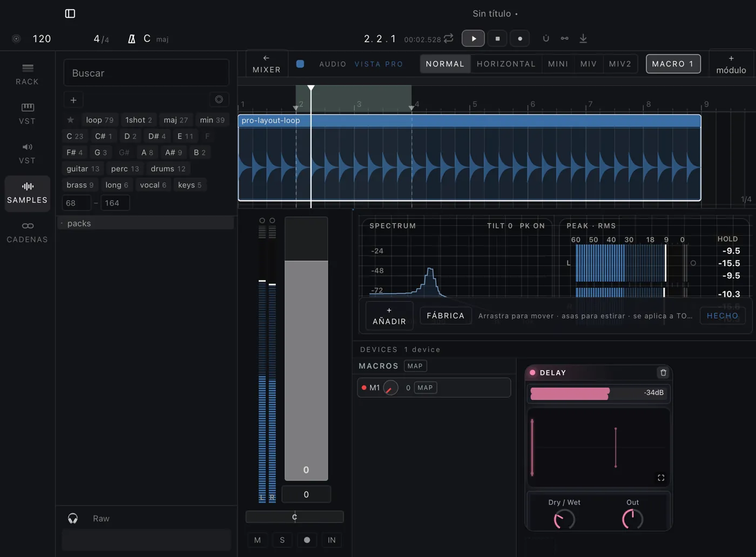756x557 pixels.
Task: Turn the Dry / Wet knob
Action: coord(564,519)
